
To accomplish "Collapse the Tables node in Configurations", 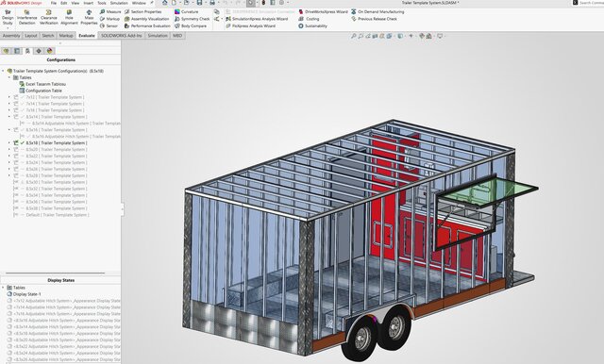I will tap(9, 77).
